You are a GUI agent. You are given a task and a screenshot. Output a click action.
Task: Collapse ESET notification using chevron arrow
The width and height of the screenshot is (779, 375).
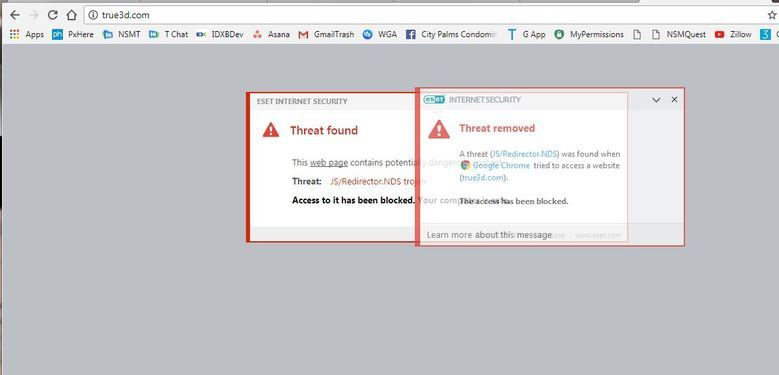[656, 100]
